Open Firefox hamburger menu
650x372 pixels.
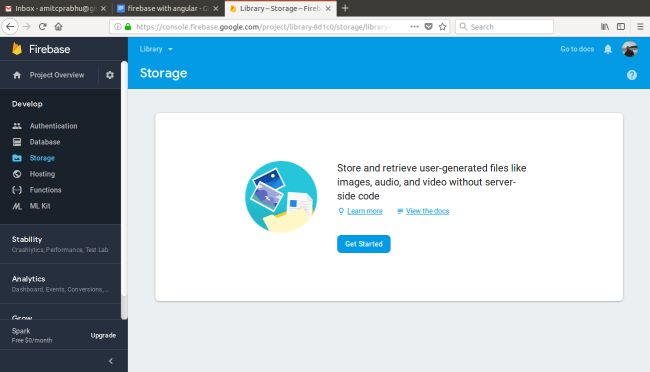click(640, 27)
